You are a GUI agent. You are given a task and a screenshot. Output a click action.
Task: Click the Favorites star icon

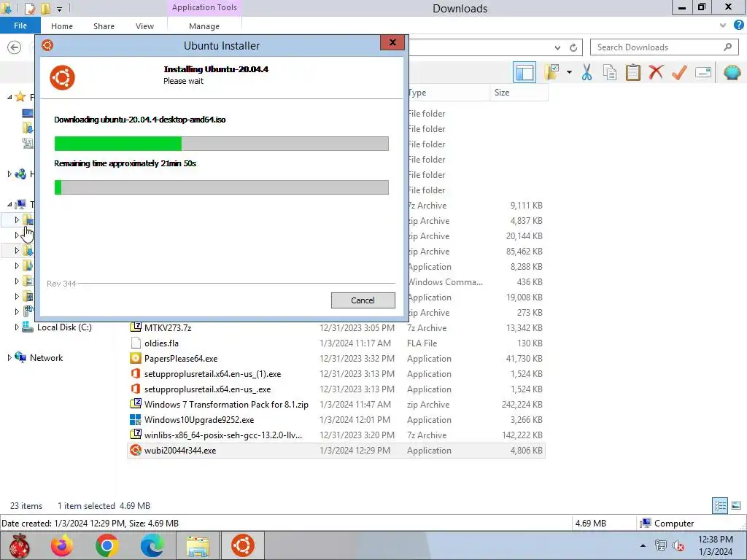tap(20, 97)
